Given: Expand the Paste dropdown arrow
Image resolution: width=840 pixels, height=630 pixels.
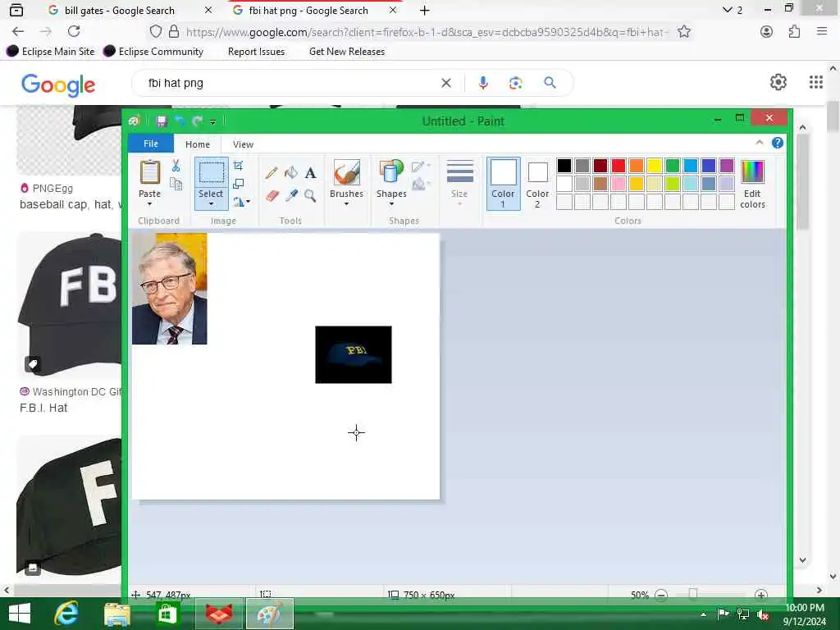Looking at the screenshot, I should 149,204.
